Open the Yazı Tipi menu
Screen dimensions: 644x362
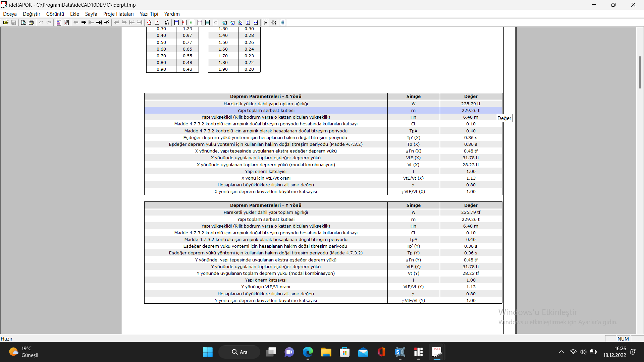[149, 14]
